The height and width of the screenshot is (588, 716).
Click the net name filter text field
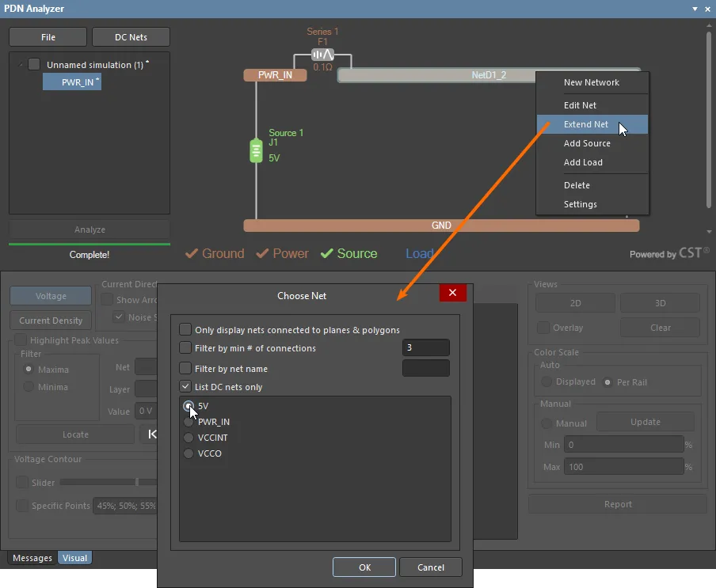[x=425, y=368]
